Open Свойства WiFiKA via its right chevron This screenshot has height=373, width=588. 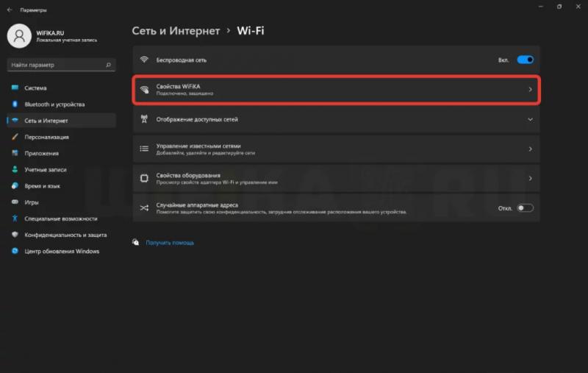coord(530,89)
